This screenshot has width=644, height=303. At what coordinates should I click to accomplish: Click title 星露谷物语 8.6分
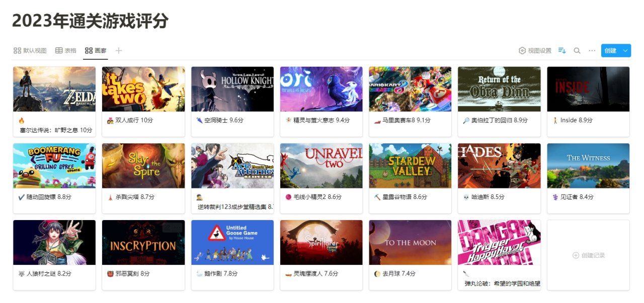pyautogui.click(x=405, y=197)
